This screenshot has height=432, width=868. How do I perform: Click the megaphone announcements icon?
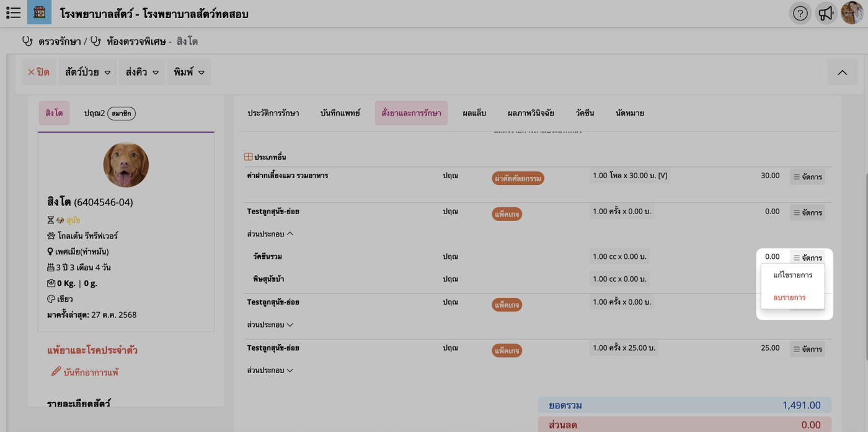826,13
